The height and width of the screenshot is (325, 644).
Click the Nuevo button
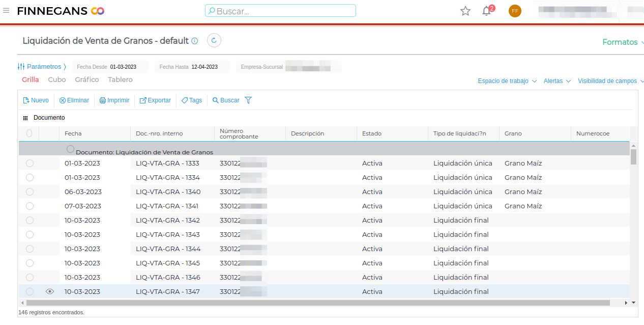click(36, 100)
